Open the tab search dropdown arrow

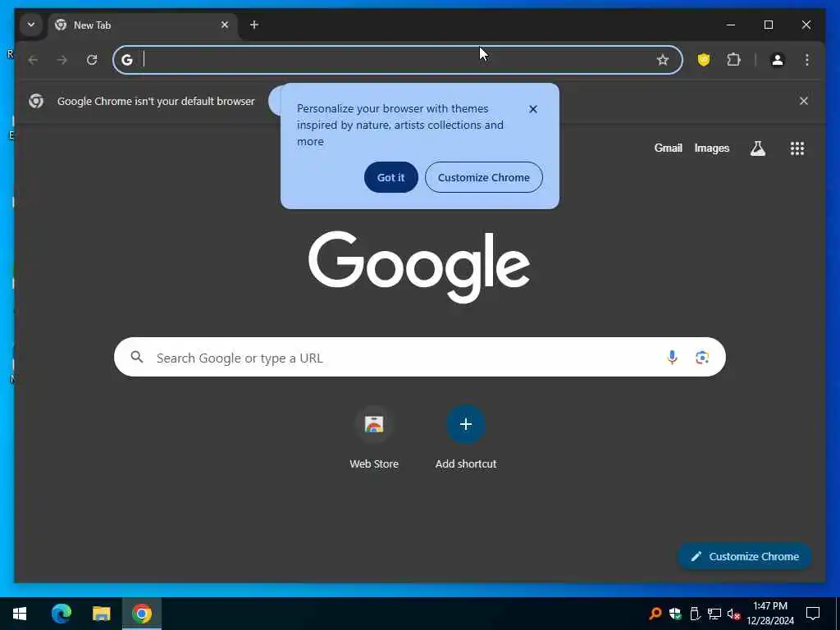click(x=31, y=25)
